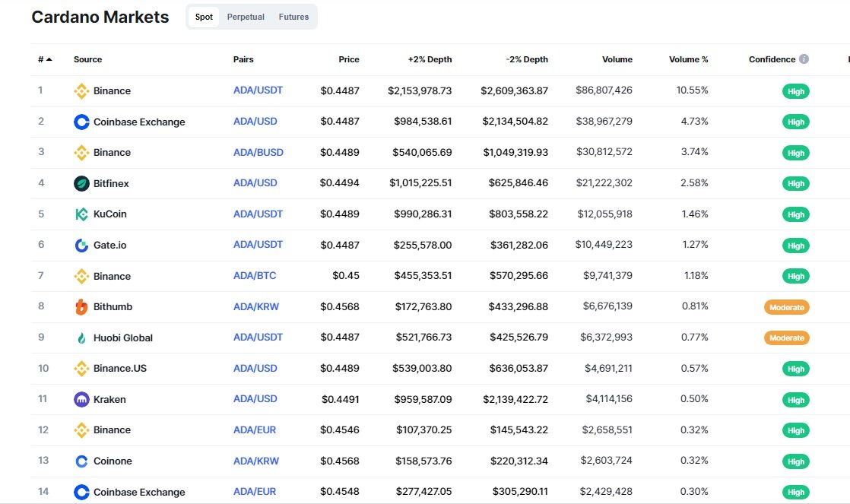Click the Moderate badge in Huobi Global row
This screenshot has width=850, height=504.
787,338
